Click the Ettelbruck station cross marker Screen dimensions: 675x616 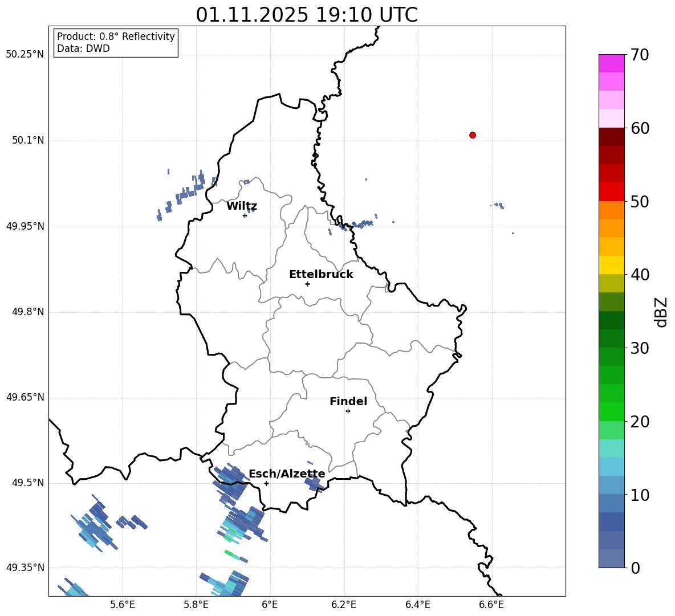pyautogui.click(x=307, y=284)
